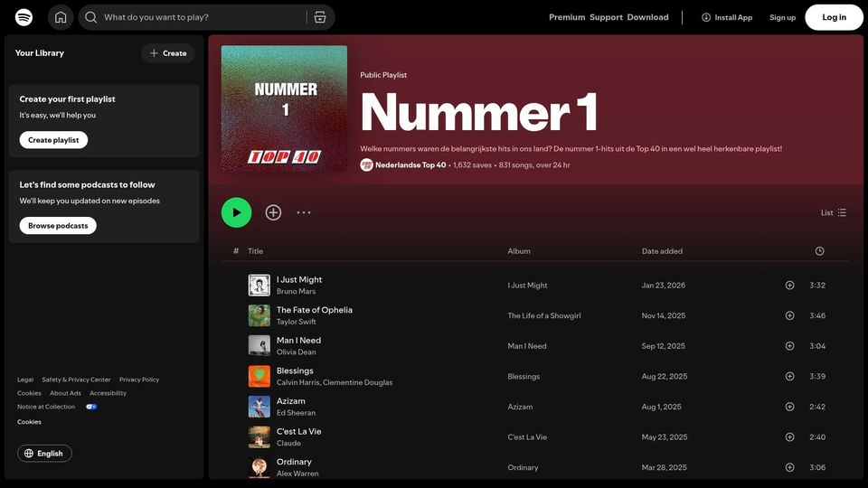Open the Legal footer link
Viewport: 868px width, 488px height.
[25, 380]
